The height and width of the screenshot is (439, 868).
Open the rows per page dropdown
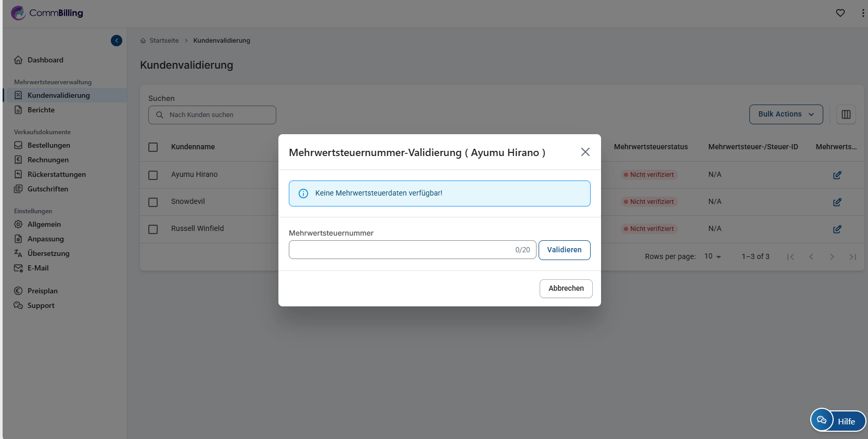712,256
